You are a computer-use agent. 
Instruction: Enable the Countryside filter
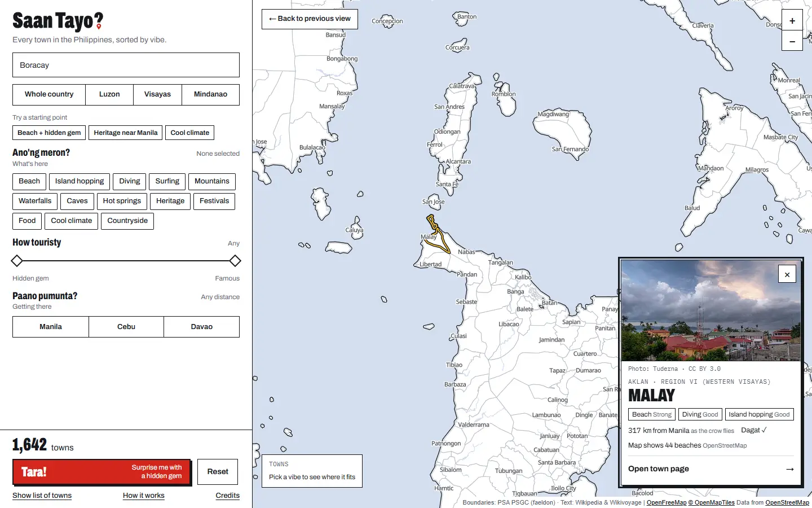coord(127,221)
